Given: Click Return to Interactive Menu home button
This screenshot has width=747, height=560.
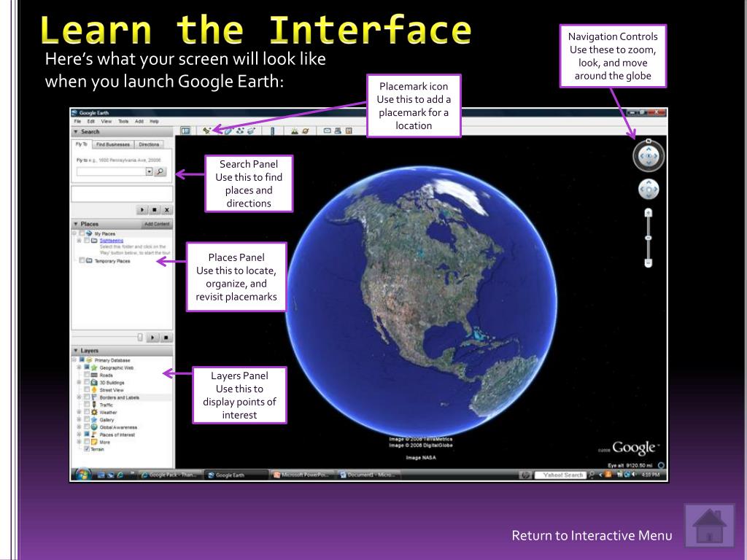Looking at the screenshot, I should click(708, 525).
